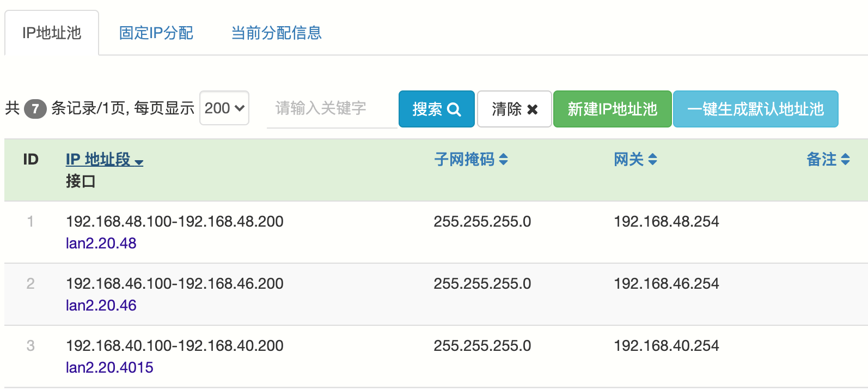Sort by the 网关 column header
The height and width of the screenshot is (389, 868).
[628, 159]
